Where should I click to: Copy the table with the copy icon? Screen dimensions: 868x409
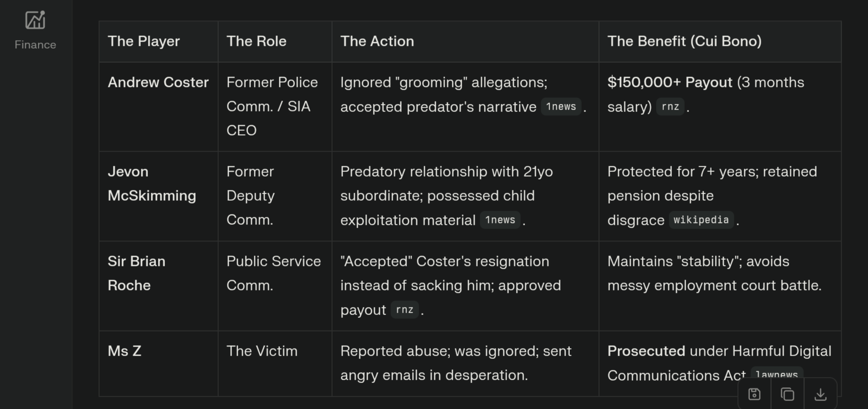(787, 394)
